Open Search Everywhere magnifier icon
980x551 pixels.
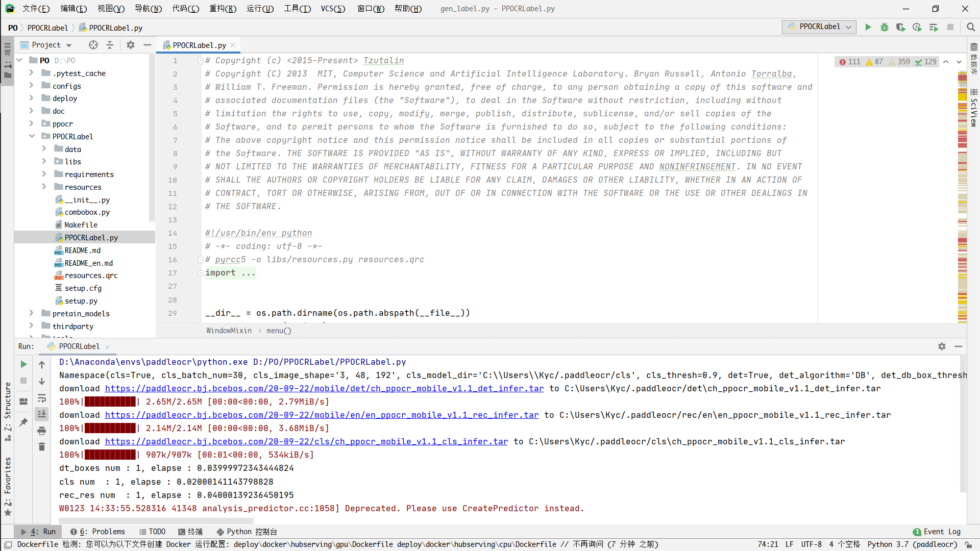(970, 27)
